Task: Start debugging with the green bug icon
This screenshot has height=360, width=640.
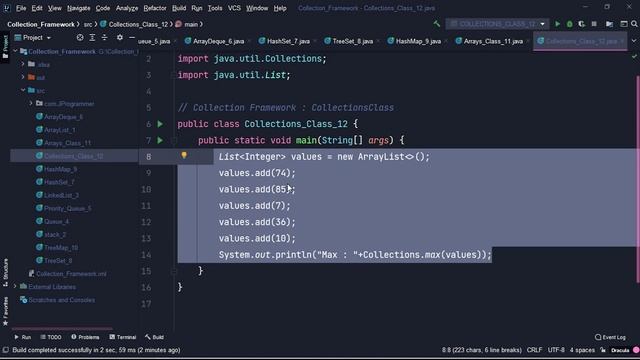Action: coord(569,24)
